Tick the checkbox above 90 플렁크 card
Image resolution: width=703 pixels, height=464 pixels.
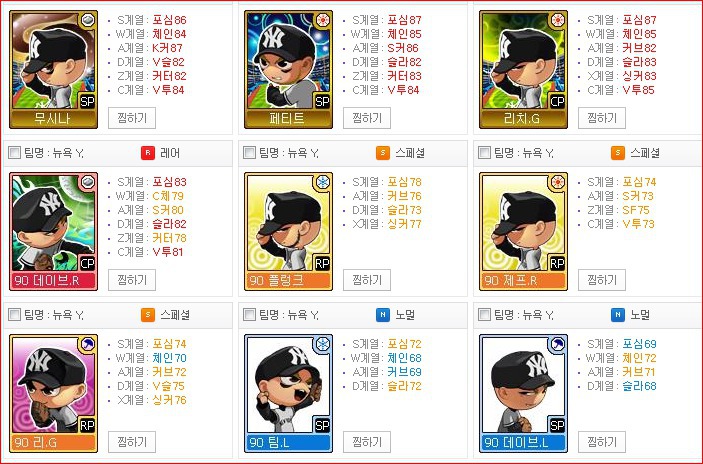coord(249,153)
